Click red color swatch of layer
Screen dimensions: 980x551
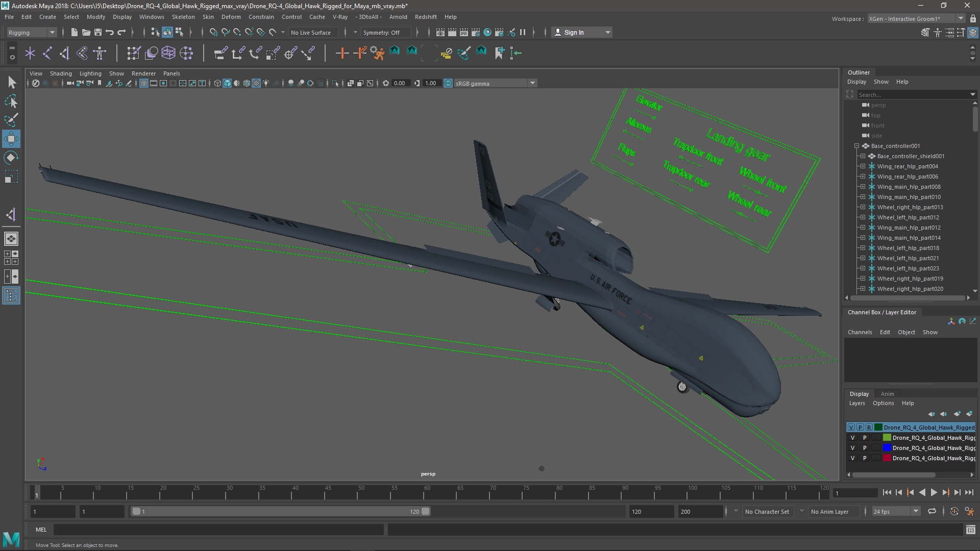pyautogui.click(x=887, y=458)
